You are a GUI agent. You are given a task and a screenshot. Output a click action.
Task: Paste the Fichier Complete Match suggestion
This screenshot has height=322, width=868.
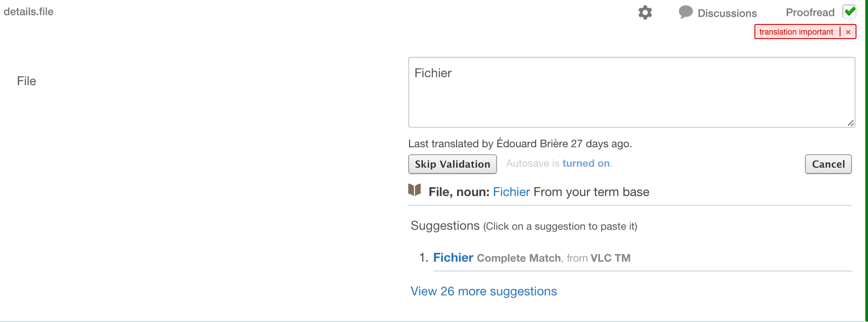(x=453, y=258)
